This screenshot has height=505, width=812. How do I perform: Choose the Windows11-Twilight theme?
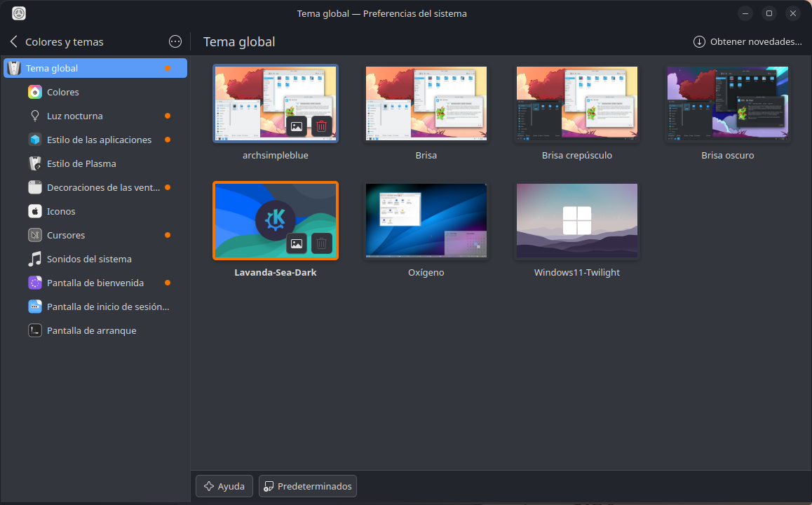pyautogui.click(x=576, y=221)
